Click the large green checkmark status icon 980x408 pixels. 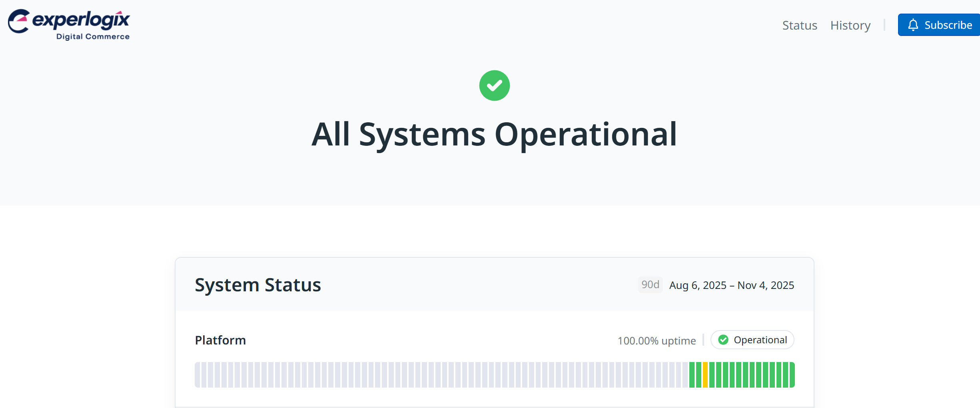tap(494, 86)
